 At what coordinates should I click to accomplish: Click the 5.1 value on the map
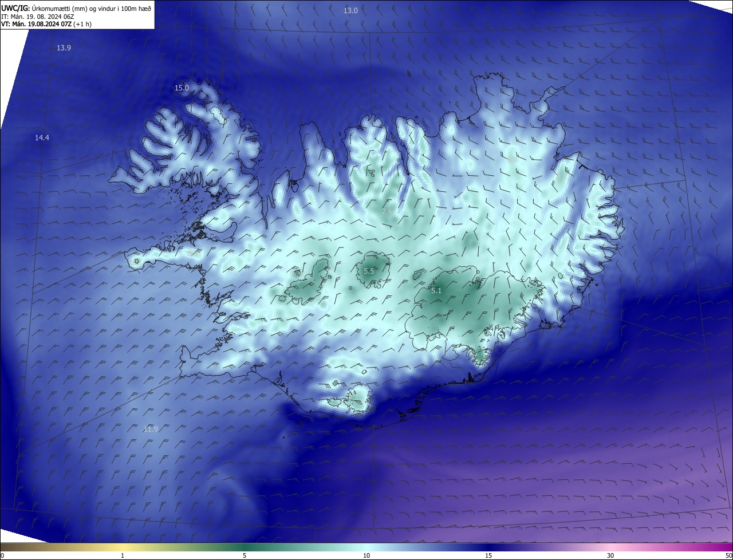tap(436, 291)
